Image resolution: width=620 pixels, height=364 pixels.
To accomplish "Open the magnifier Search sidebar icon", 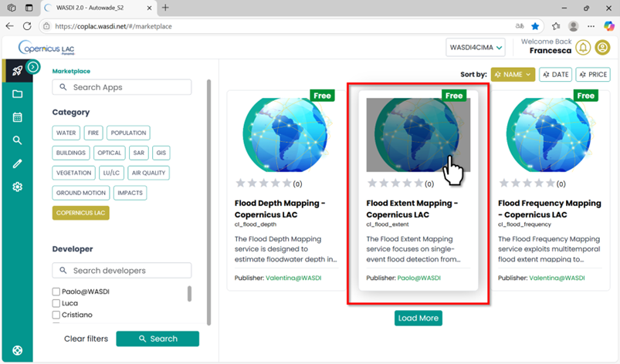I will point(17,140).
